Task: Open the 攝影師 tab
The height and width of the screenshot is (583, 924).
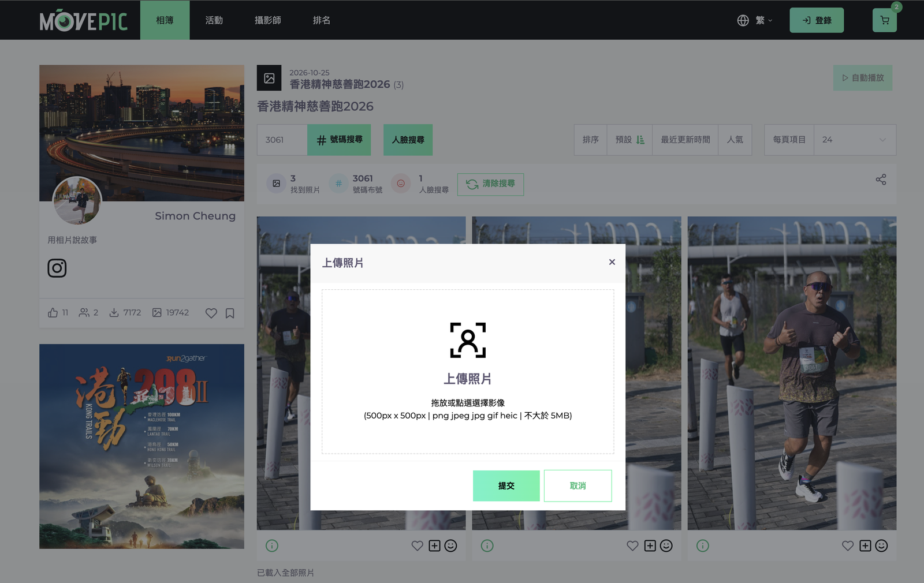Action: (268, 20)
